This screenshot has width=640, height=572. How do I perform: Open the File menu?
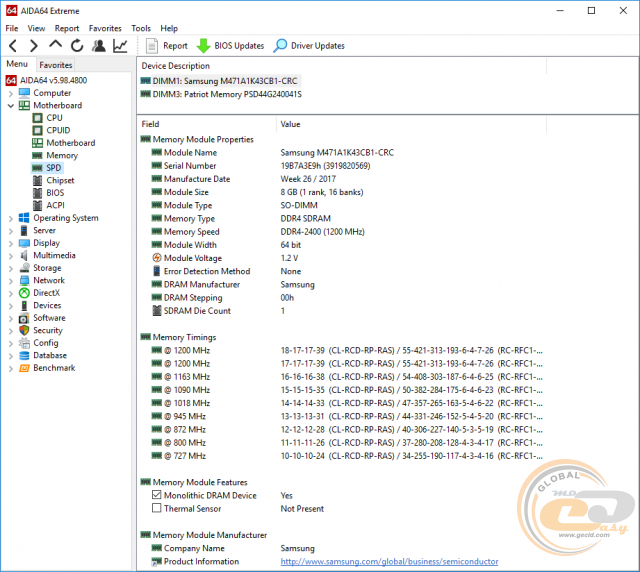pyautogui.click(x=12, y=28)
